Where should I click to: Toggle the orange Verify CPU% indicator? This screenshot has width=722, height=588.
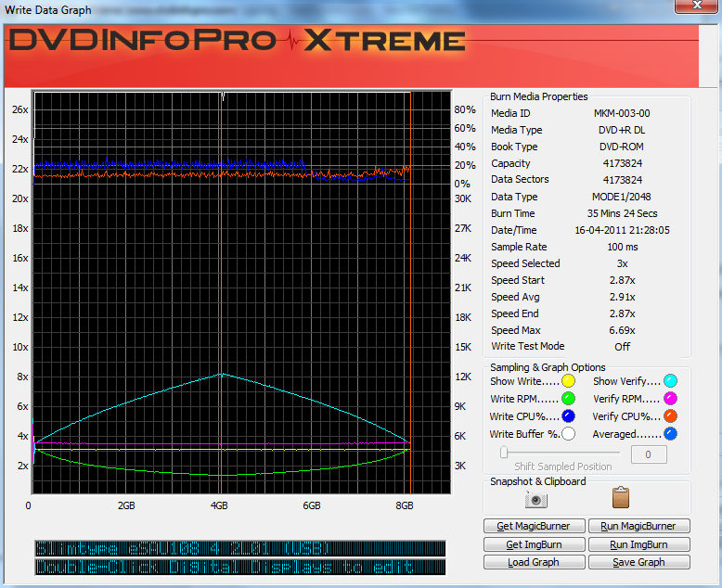(670, 415)
